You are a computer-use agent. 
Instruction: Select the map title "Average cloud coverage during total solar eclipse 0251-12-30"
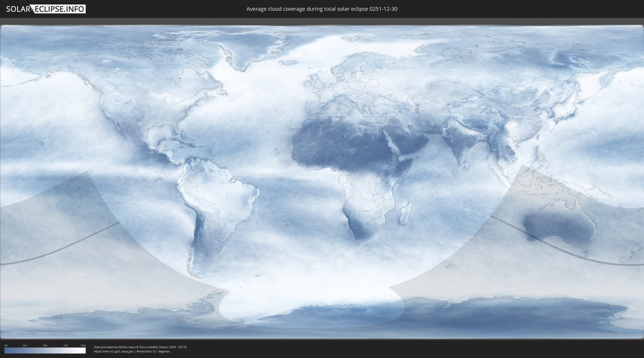(x=322, y=9)
